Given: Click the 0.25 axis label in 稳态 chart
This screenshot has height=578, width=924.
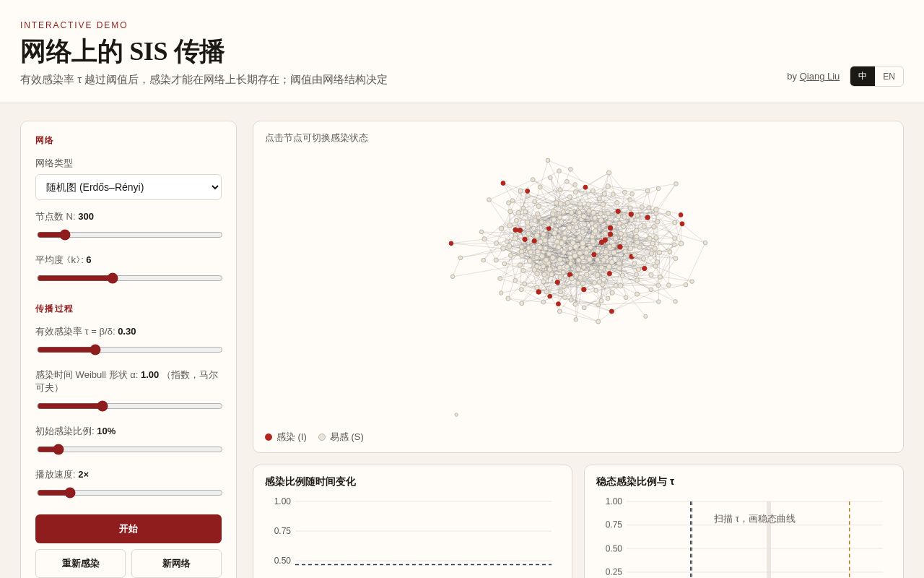Looking at the screenshot, I should coord(614,572).
